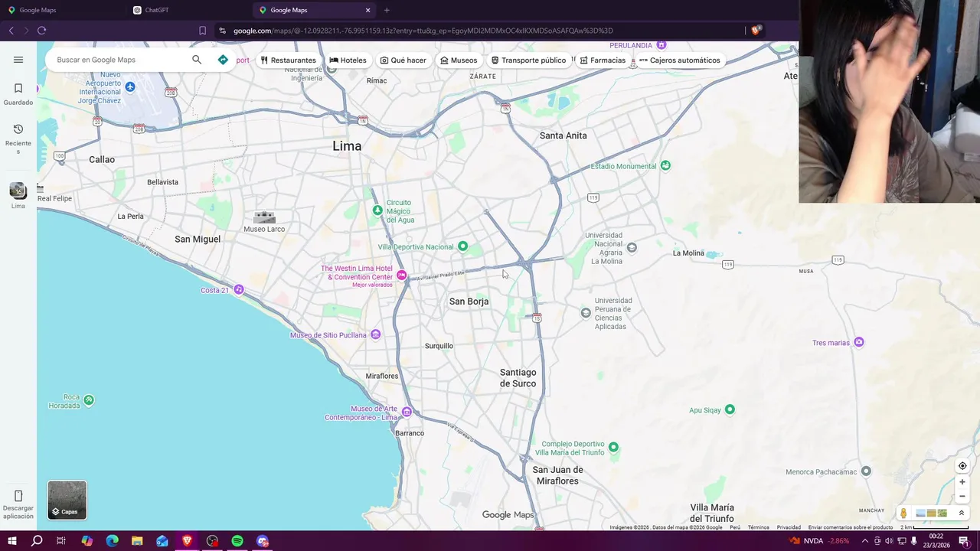The image size is (980, 551).
Task: Click the Santiago de Surco label
Action: [518, 378]
